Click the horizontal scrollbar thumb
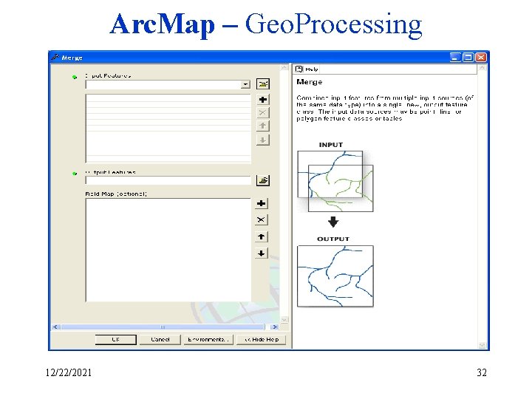The image size is (532, 399). point(163,327)
